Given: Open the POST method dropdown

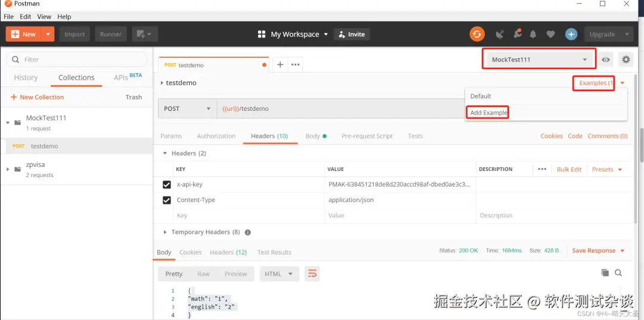Looking at the screenshot, I should click(x=187, y=108).
